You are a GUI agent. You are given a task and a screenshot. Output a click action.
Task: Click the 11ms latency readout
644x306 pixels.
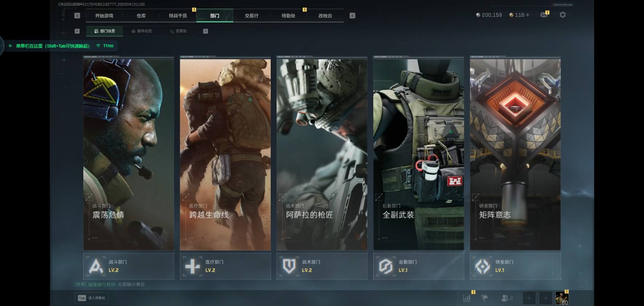tap(108, 46)
